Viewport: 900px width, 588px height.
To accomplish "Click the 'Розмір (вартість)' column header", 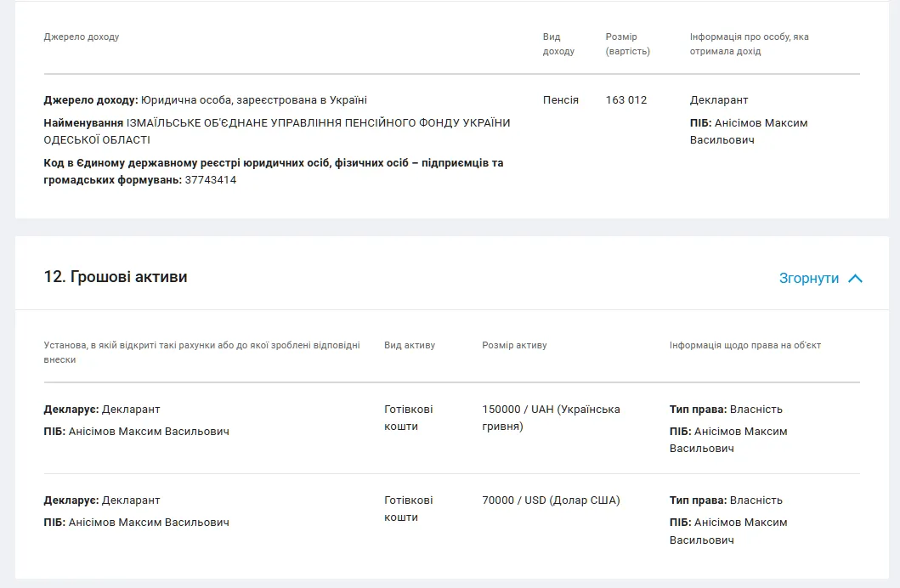I will click(x=628, y=43).
